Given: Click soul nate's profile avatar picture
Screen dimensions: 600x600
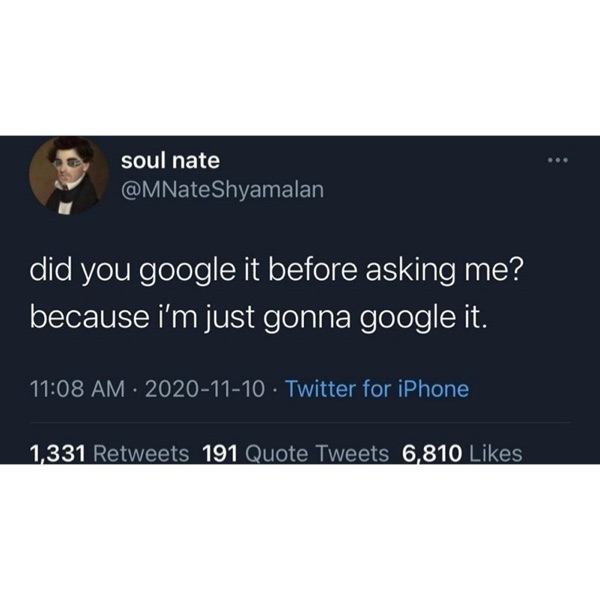Looking at the screenshot, I should click(68, 175).
